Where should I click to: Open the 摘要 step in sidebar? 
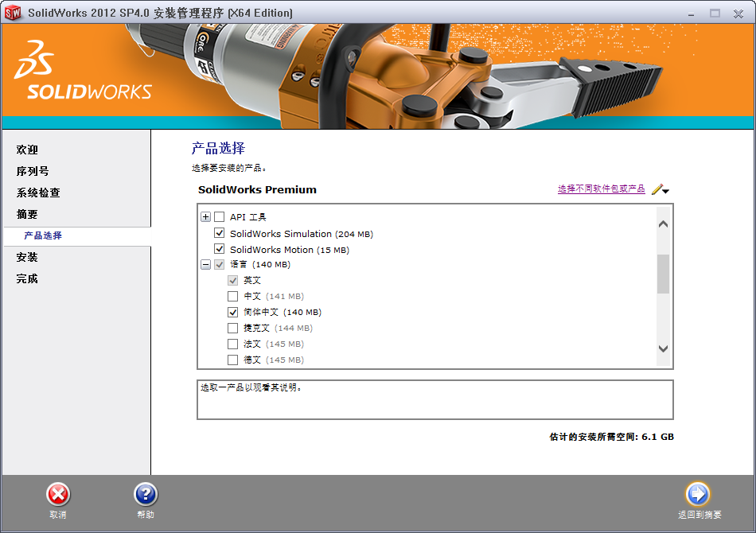click(x=27, y=214)
